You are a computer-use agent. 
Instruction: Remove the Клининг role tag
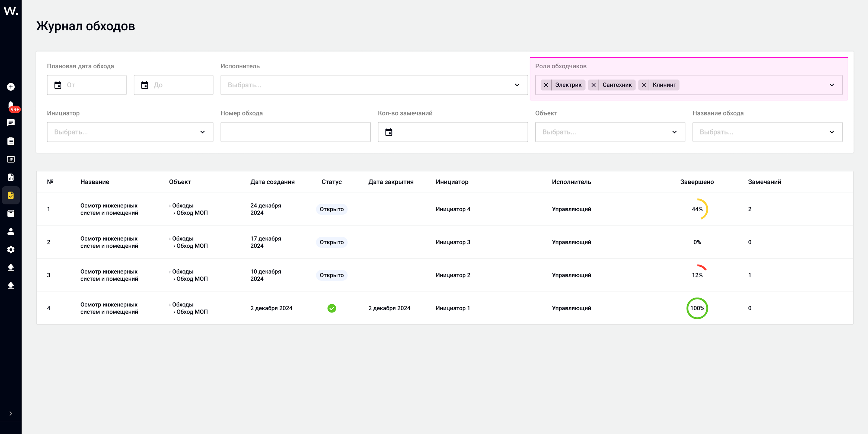[x=644, y=85]
